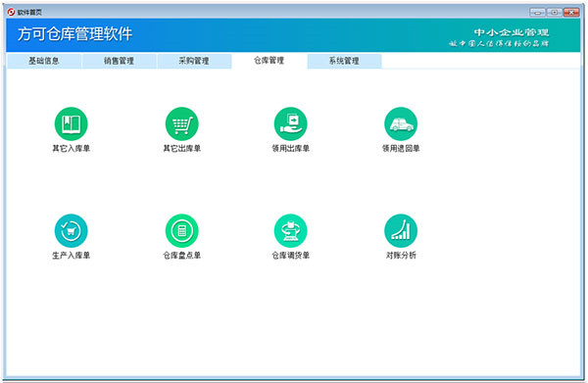The width and height of the screenshot is (588, 383).
Task: Open the 领用出库单 hand icon
Action: [x=291, y=123]
